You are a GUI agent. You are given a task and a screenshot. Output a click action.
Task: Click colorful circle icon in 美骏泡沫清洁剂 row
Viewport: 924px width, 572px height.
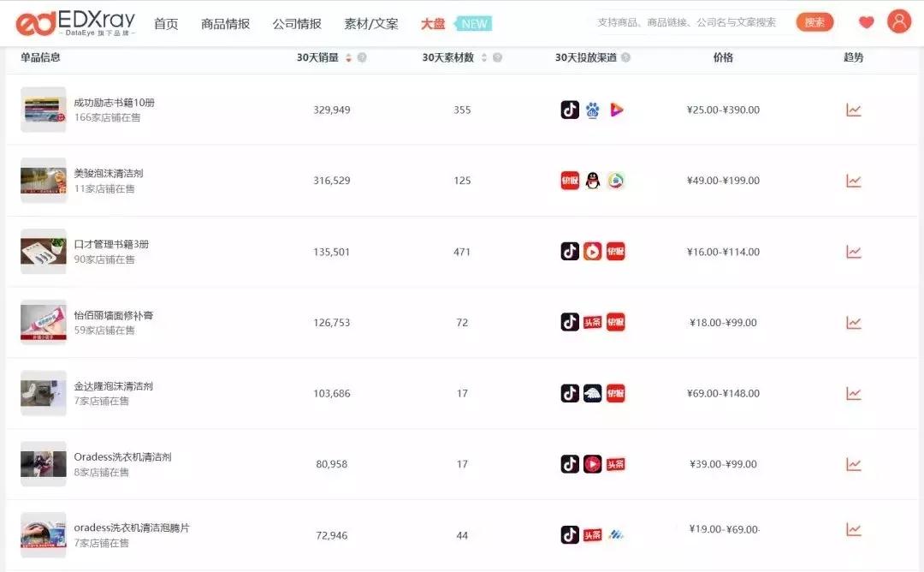coord(616,181)
